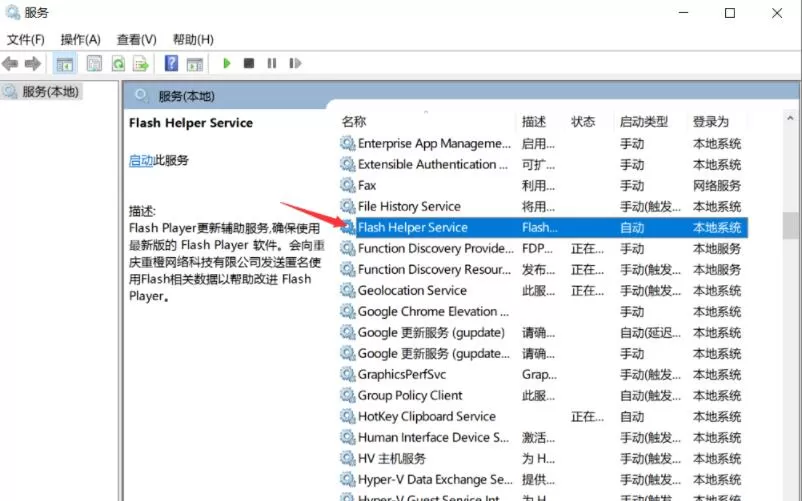Viewport: 802px width, 501px height.
Task: Select the Function Discovery Resour... name
Action: point(434,269)
